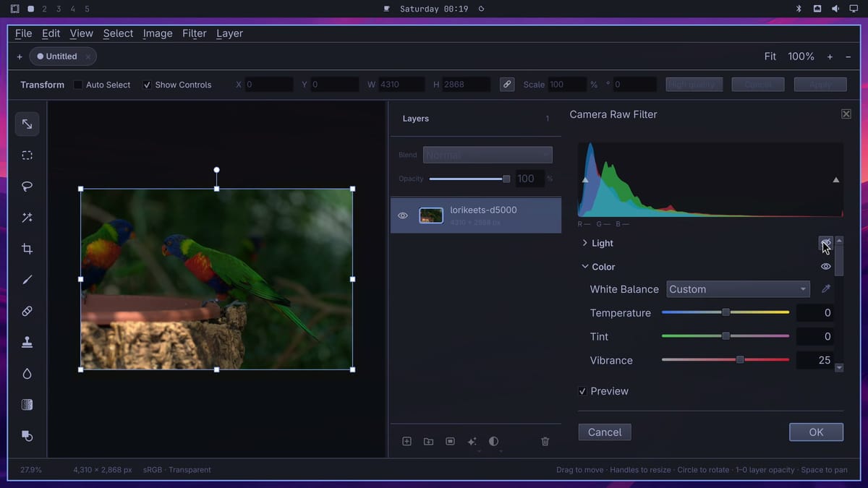Zoom out with the minus icon
The image size is (868, 488).
click(848, 56)
